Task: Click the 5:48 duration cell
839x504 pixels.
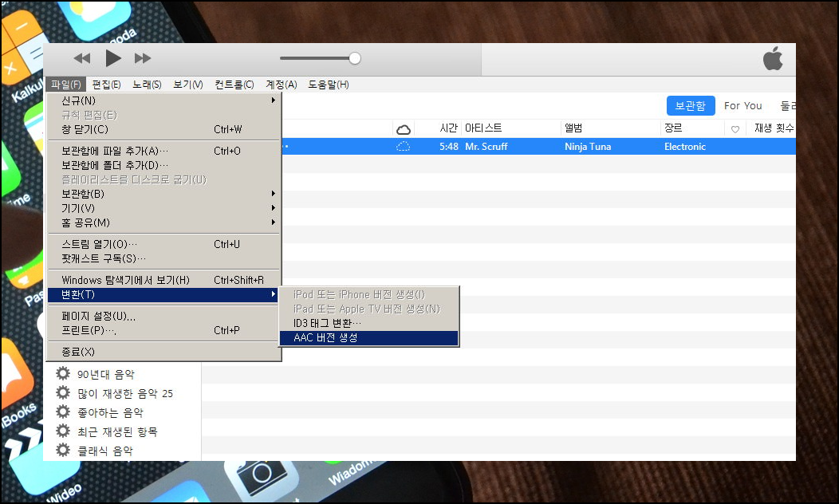Action: tap(449, 147)
